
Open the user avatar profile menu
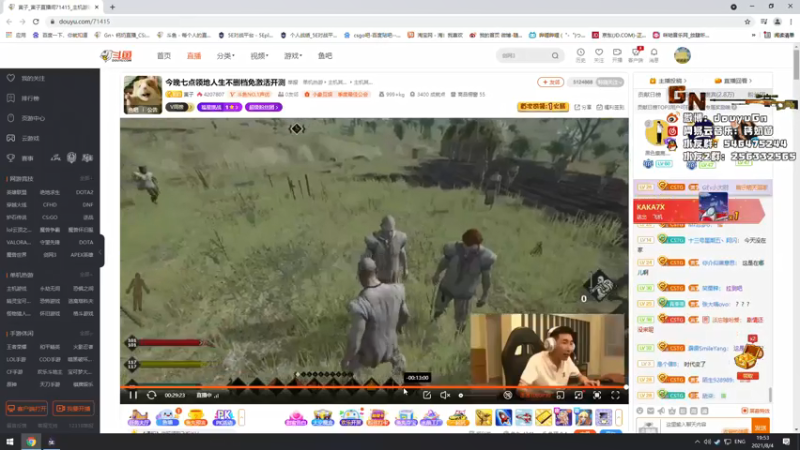tap(682, 55)
